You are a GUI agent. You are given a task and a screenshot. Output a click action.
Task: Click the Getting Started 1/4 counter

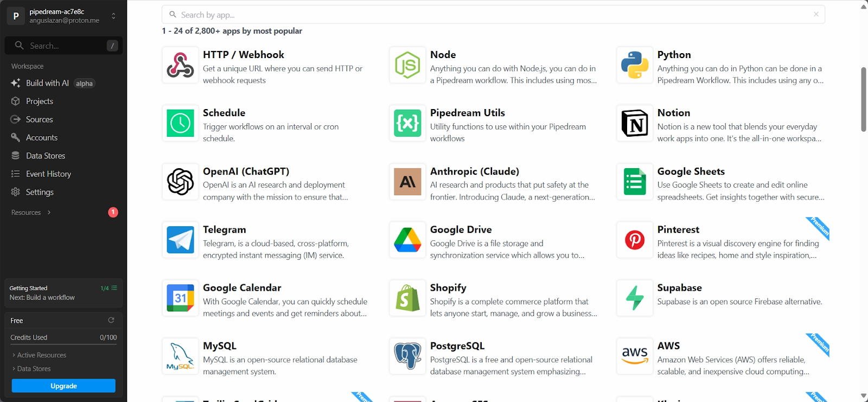coord(105,288)
